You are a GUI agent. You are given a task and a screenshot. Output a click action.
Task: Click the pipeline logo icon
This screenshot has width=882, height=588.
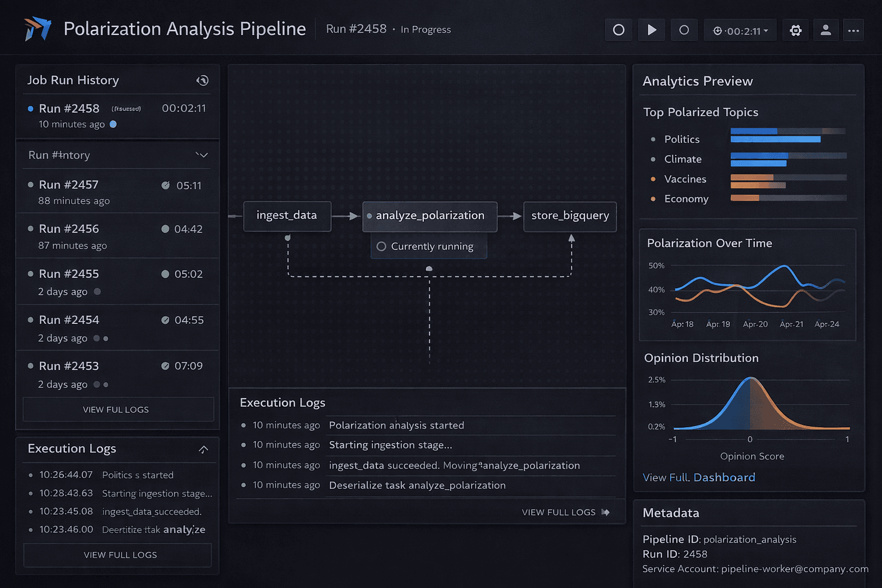37,29
